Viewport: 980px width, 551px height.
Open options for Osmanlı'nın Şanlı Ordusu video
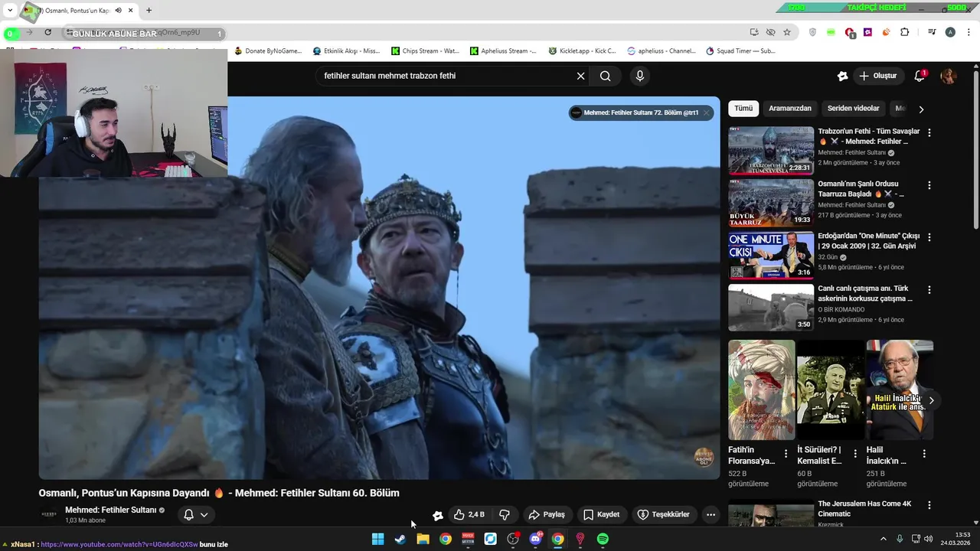coord(929,185)
